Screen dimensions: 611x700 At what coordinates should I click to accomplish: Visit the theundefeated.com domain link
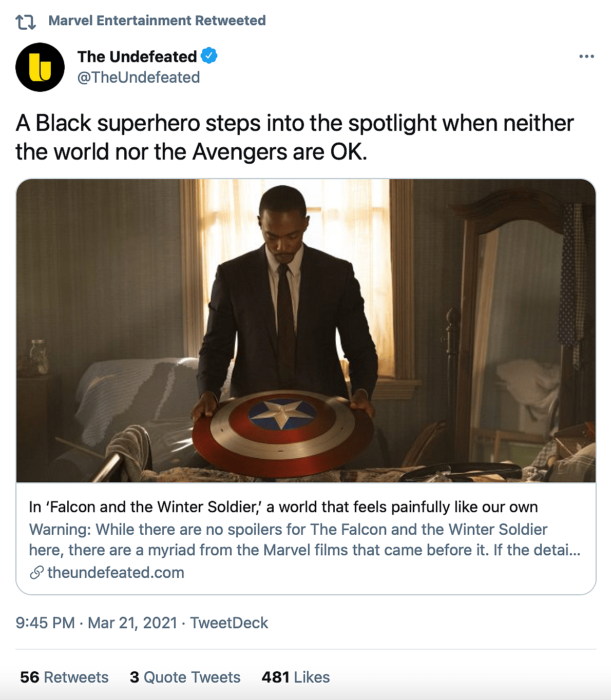(116, 573)
